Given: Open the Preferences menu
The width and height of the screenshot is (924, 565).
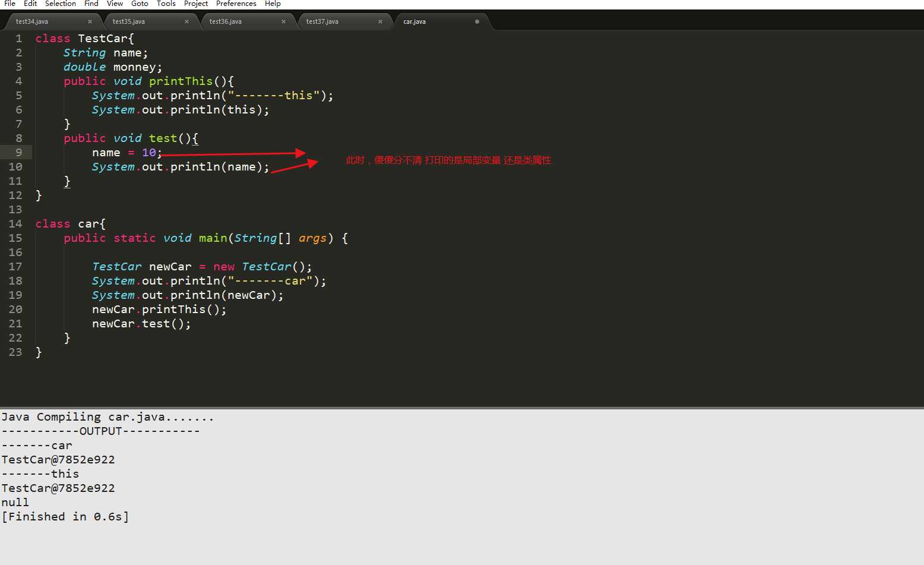Looking at the screenshot, I should (x=236, y=4).
